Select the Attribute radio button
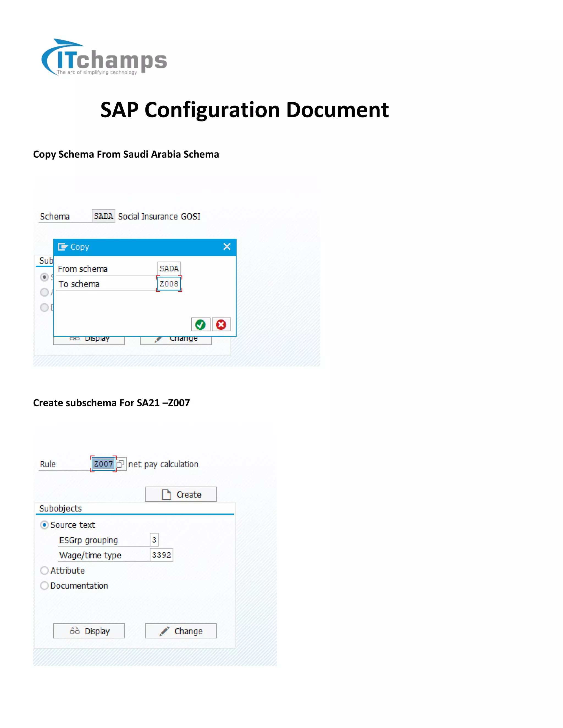This screenshot has width=563, height=728. (44, 570)
